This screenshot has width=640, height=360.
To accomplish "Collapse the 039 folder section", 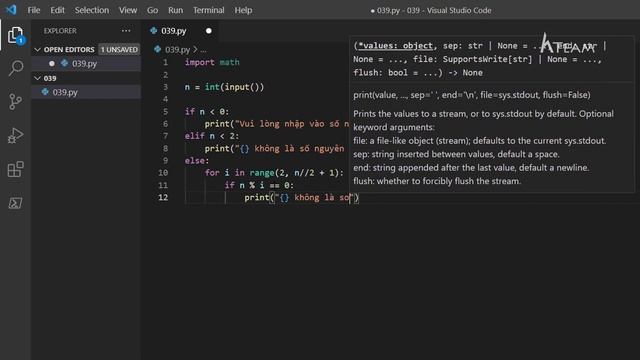I will (38, 78).
